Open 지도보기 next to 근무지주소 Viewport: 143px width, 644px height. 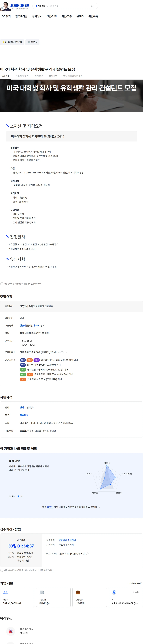61,352
